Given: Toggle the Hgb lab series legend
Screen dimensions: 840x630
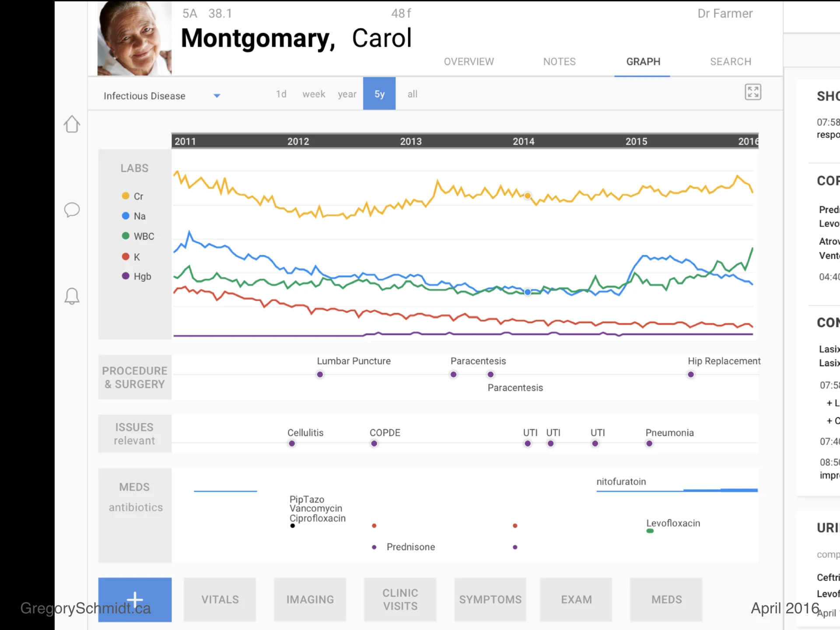Looking at the screenshot, I should [x=142, y=276].
